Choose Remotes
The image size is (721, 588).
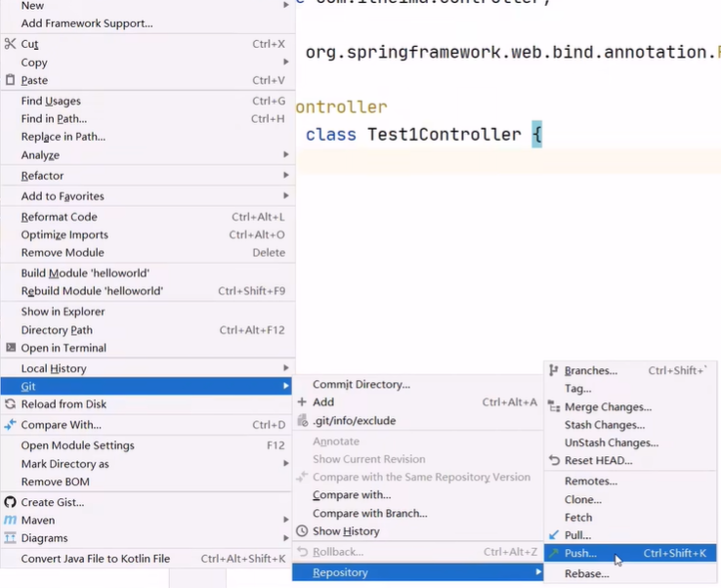(630, 482)
